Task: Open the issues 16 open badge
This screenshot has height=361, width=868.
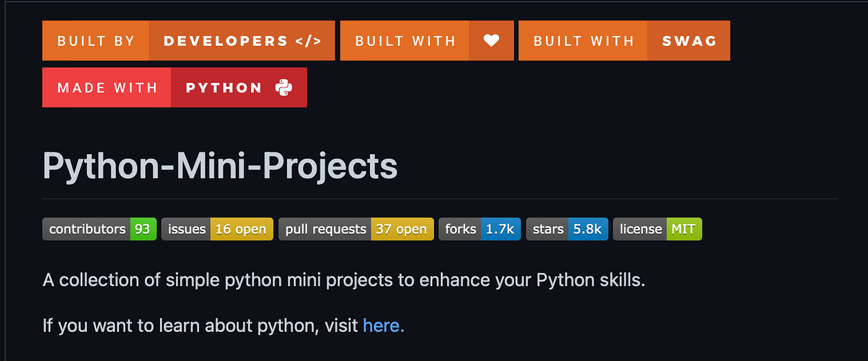Action: point(217,229)
